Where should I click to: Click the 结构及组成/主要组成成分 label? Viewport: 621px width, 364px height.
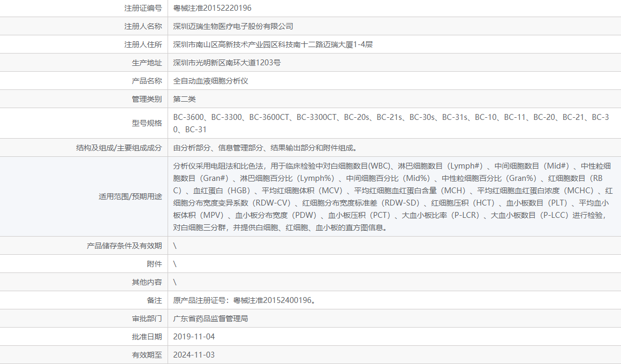pos(119,148)
